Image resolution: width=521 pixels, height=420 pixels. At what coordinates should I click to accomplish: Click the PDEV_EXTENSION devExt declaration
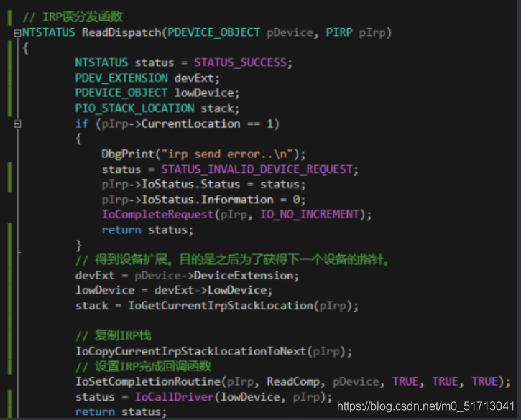147,78
